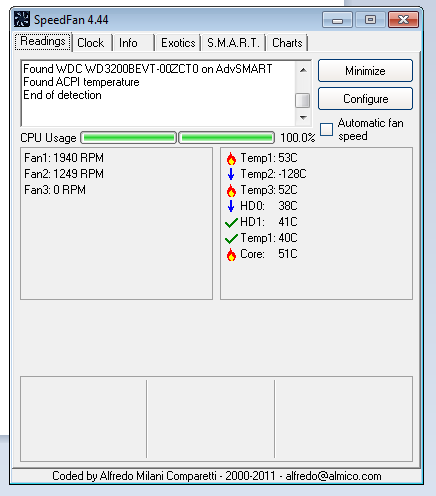The width and height of the screenshot is (436, 496).
Task: Click the log scrollbar down arrow
Action: 303,117
